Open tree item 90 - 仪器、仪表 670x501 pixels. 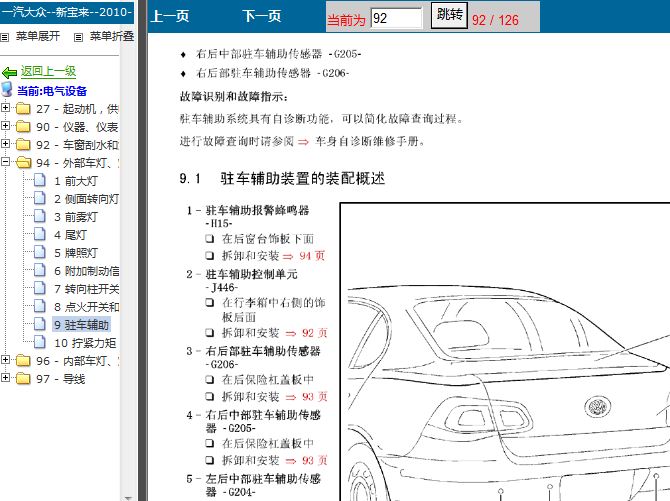pos(77,127)
